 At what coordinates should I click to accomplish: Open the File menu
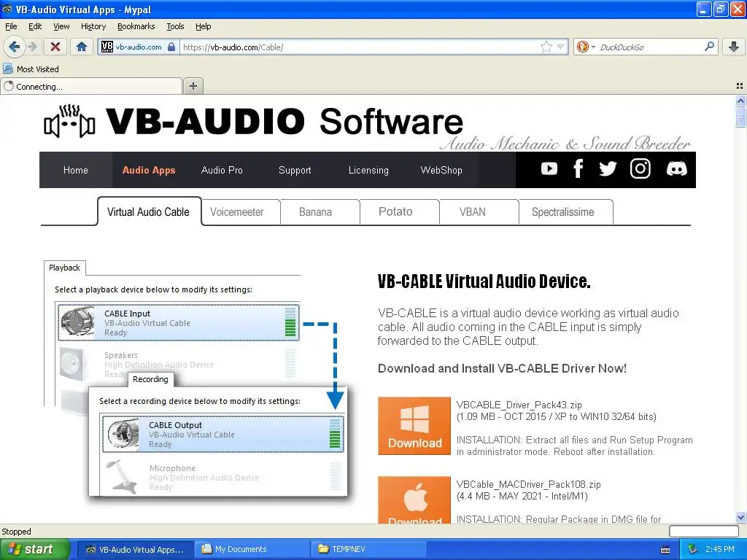11,26
